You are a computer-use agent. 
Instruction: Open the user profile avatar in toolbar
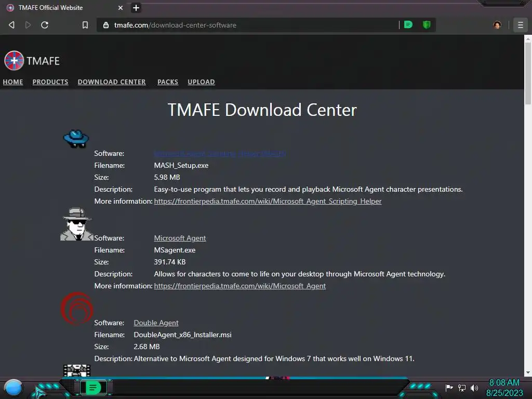tap(497, 25)
